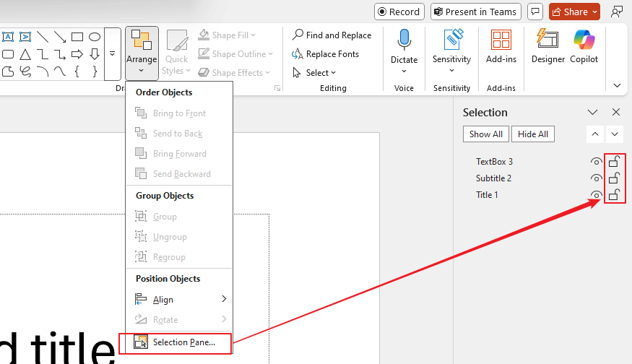632x364 pixels.
Task: Pick the Elbow Connector shape
Action: [43, 54]
